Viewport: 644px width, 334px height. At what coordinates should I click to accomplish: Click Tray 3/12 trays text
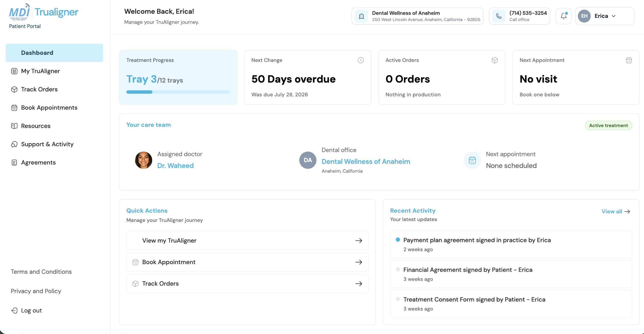(x=155, y=79)
